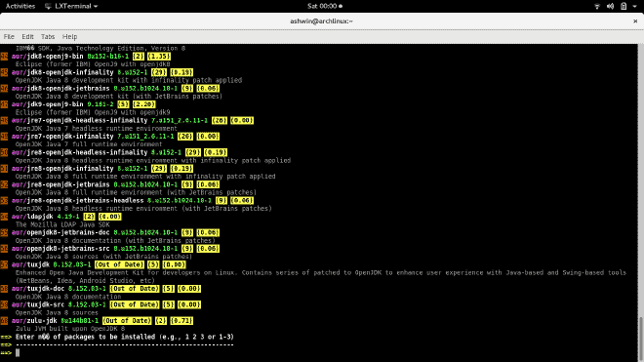
Task: Click the volume speaker icon in top bar
Action: (610, 6)
